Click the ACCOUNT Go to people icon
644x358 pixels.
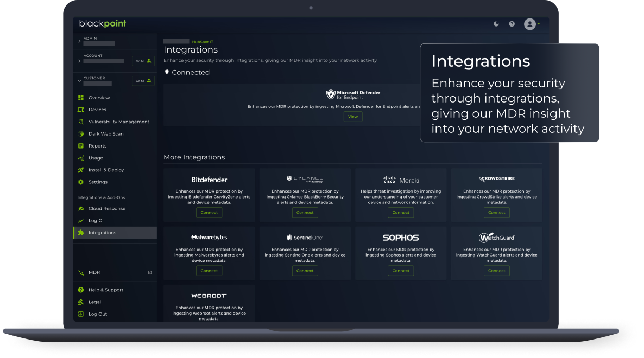tap(149, 61)
